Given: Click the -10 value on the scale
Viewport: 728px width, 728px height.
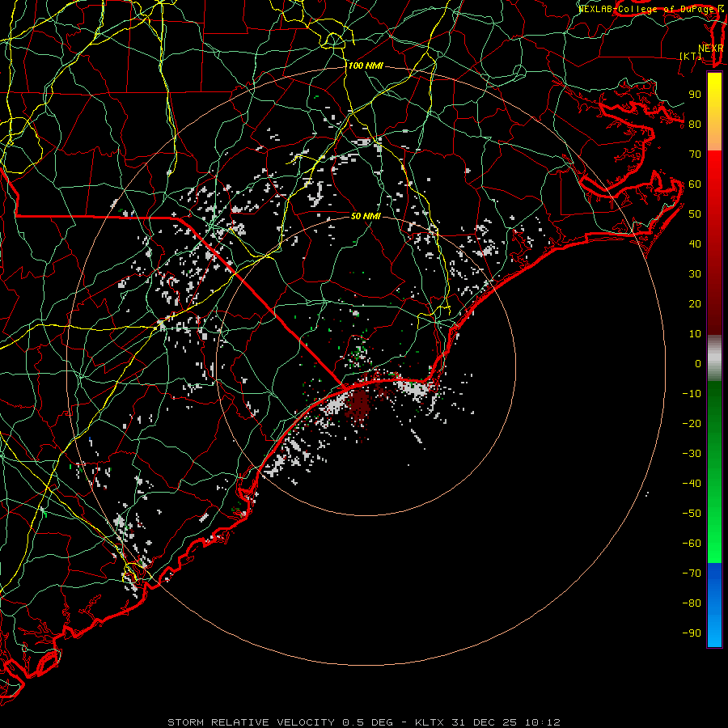Looking at the screenshot, I should pyautogui.click(x=692, y=394).
